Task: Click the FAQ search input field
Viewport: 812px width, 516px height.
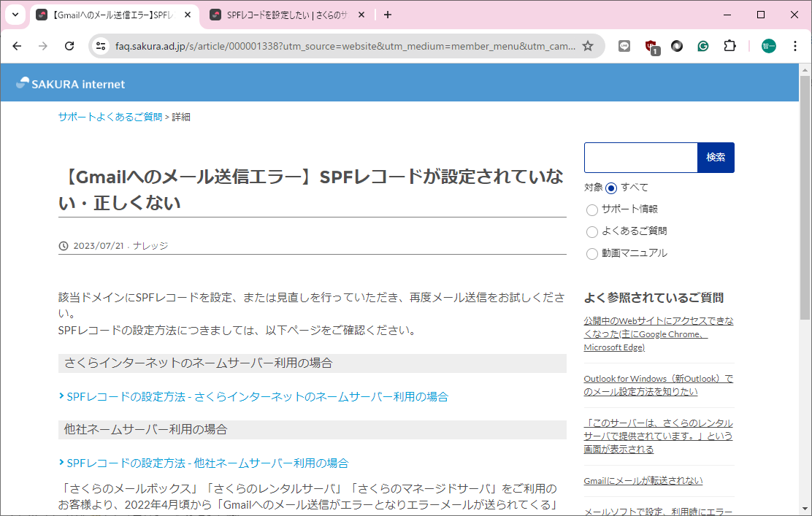Action: click(640, 158)
